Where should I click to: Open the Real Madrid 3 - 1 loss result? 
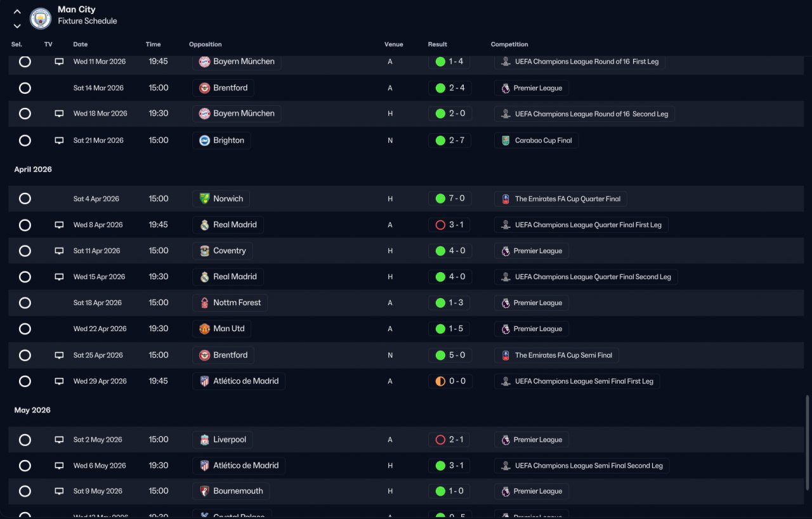point(450,225)
